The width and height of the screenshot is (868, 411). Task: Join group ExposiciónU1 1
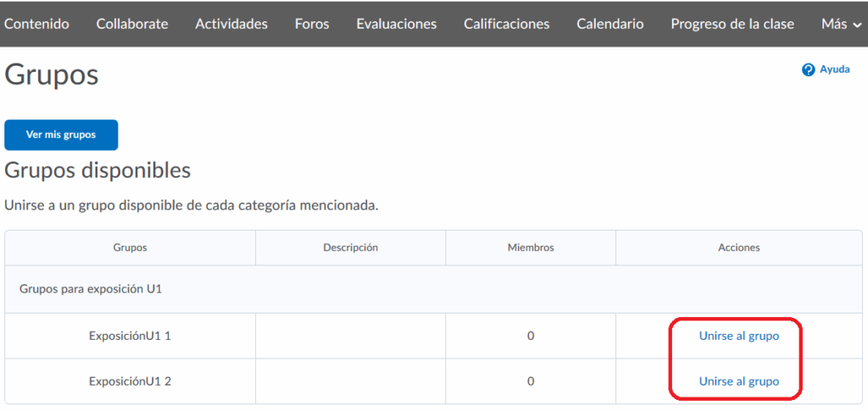pyautogui.click(x=738, y=336)
